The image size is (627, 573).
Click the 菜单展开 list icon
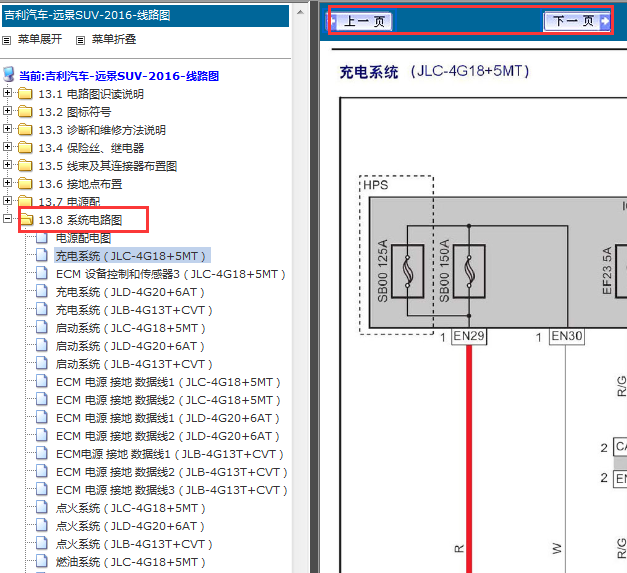tap(7, 40)
